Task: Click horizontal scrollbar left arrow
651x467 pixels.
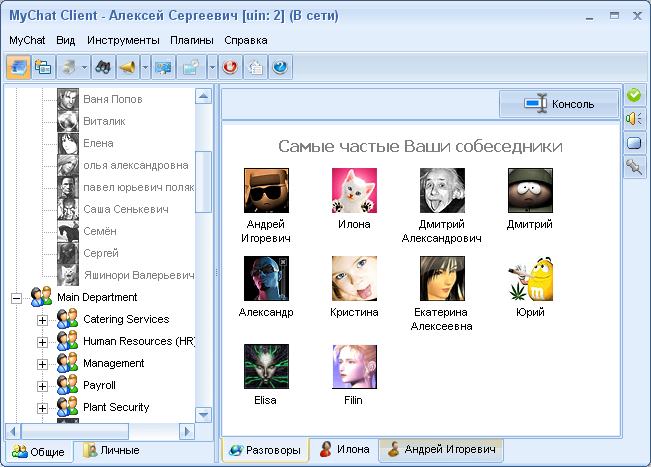Action: point(13,432)
